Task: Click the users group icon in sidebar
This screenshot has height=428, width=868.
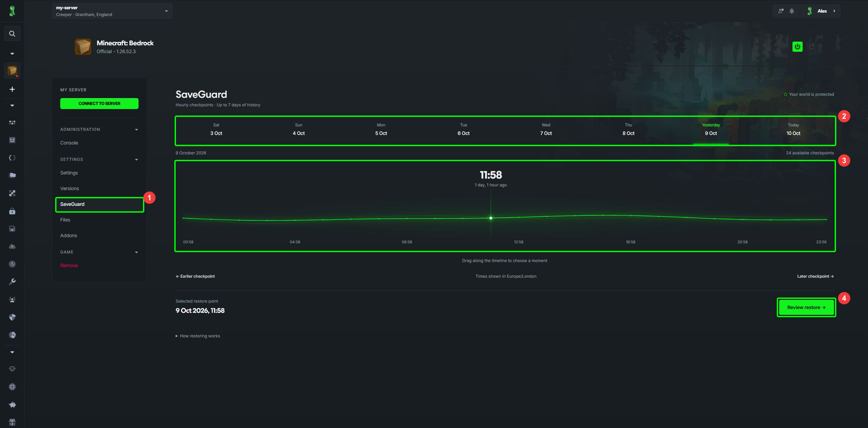Action: 12,300
